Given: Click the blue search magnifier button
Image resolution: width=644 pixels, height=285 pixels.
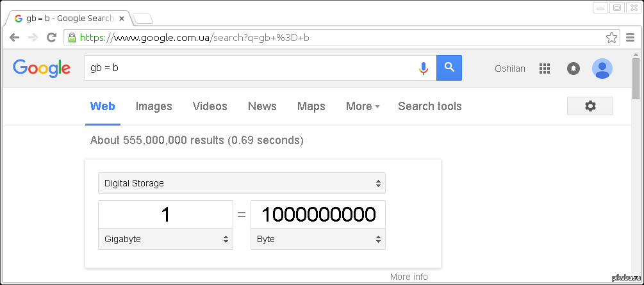Looking at the screenshot, I should pos(449,67).
